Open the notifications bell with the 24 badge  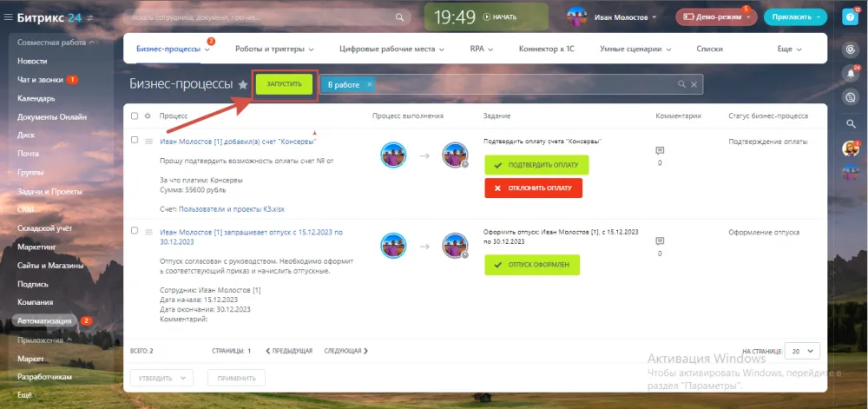coord(851,73)
